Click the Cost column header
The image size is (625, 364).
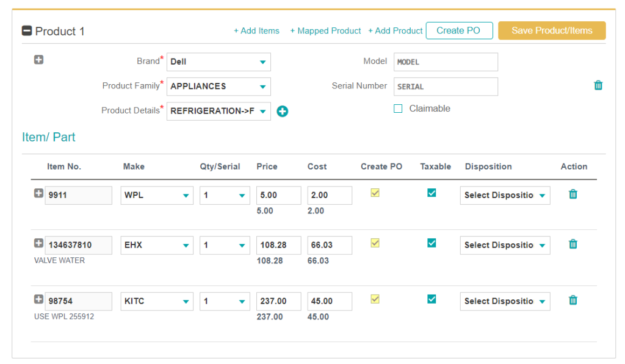pyautogui.click(x=317, y=166)
